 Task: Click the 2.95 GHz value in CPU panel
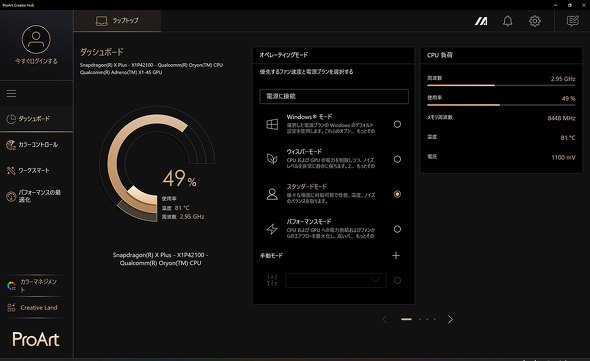(x=563, y=79)
